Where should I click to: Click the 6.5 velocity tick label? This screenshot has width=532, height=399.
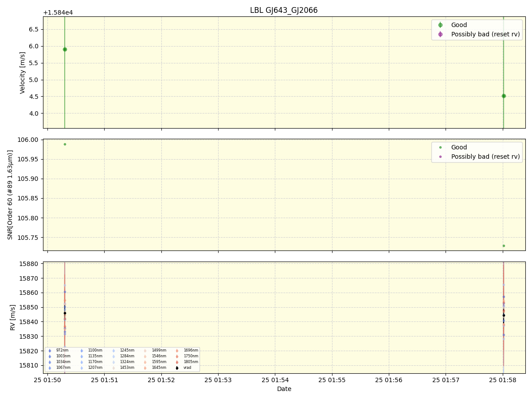pos(35,29)
